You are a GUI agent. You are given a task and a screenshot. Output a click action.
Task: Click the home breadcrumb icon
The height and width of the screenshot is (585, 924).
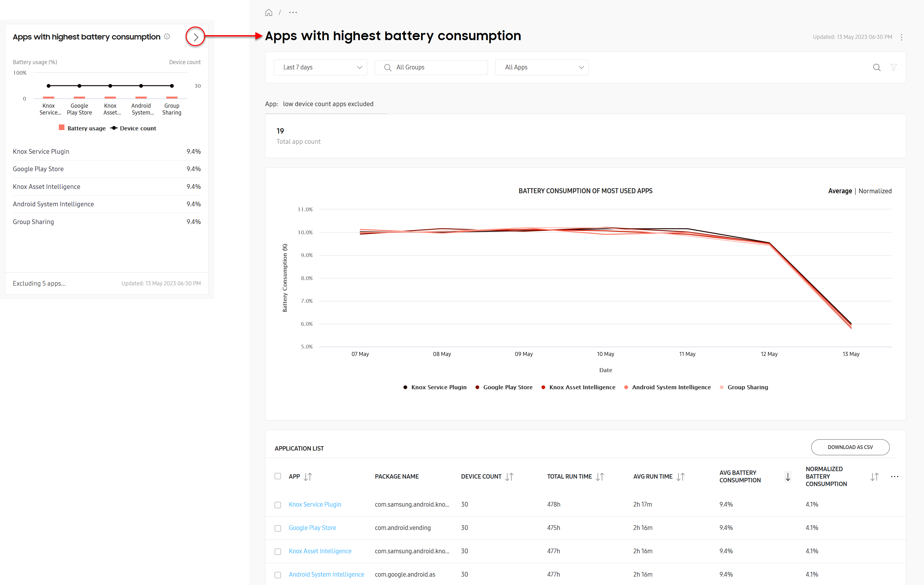[x=268, y=13]
